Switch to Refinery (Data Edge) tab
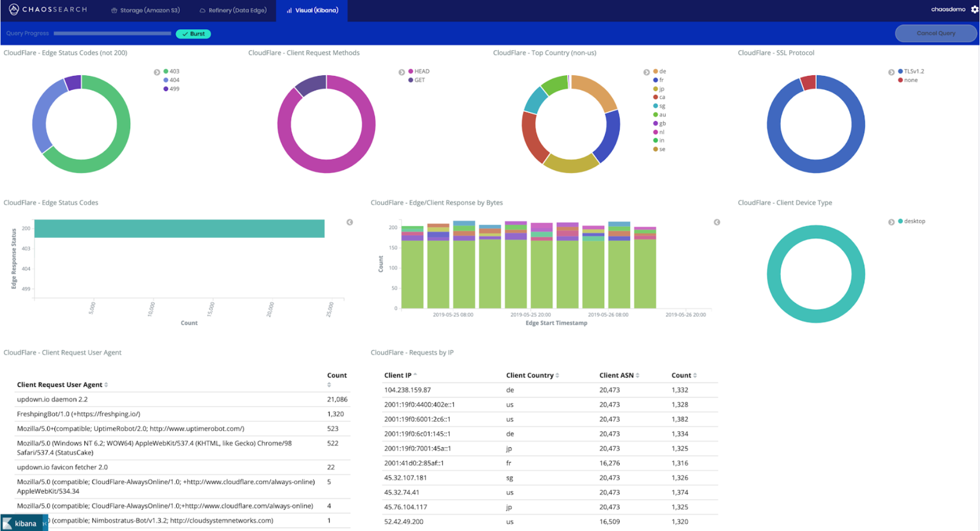 point(233,10)
